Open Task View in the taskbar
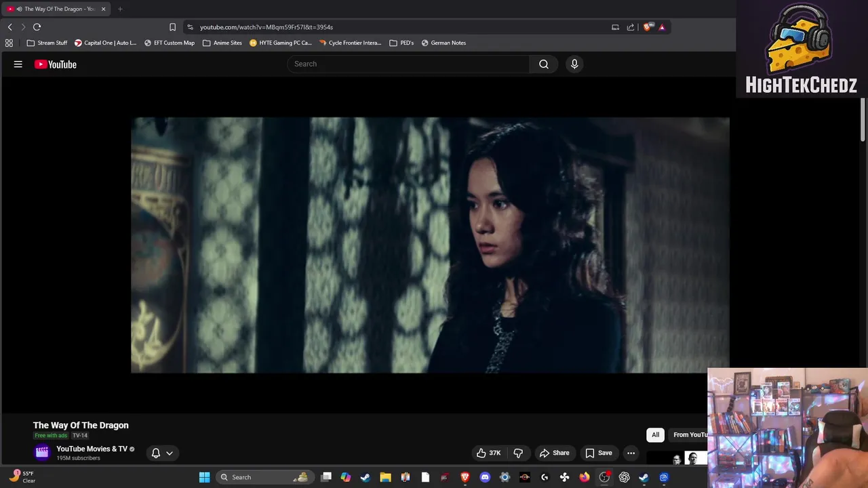The width and height of the screenshot is (868, 488). [326, 477]
